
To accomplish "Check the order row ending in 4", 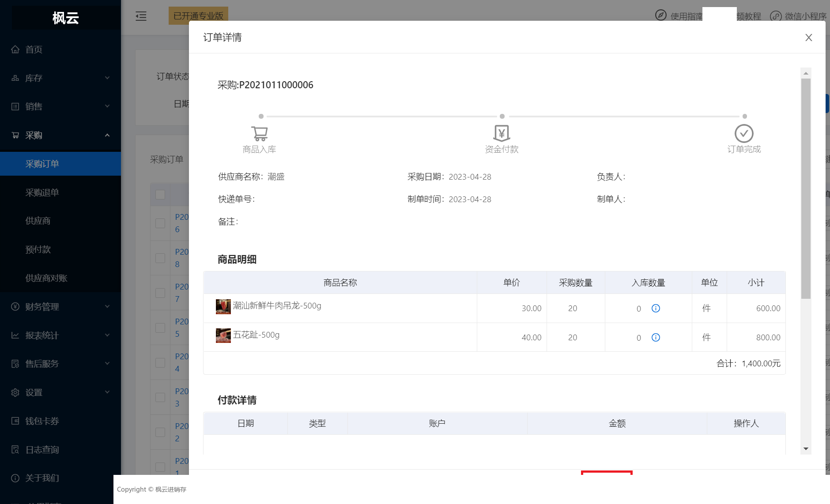I will click(x=160, y=363).
